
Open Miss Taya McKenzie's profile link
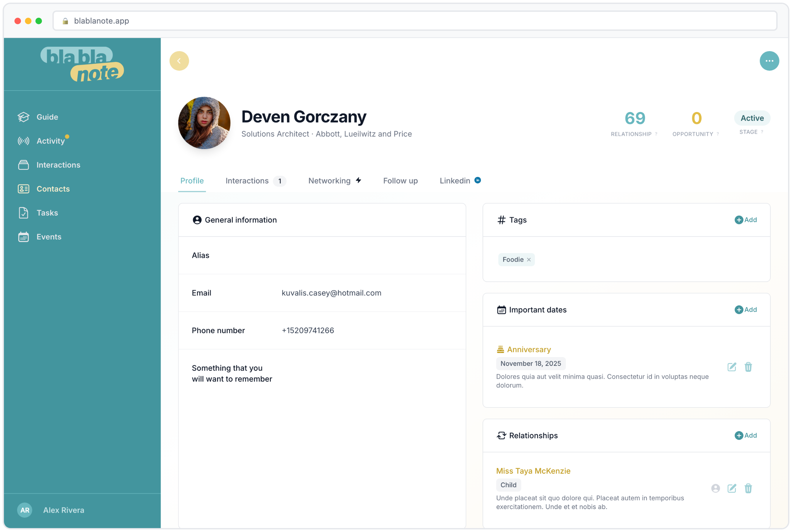point(533,471)
